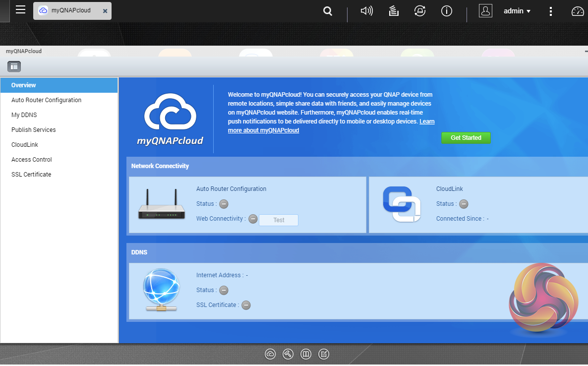Viewport: 588px width, 366px height.
Task: Open SSL Certificate sidebar item
Action: coord(59,175)
